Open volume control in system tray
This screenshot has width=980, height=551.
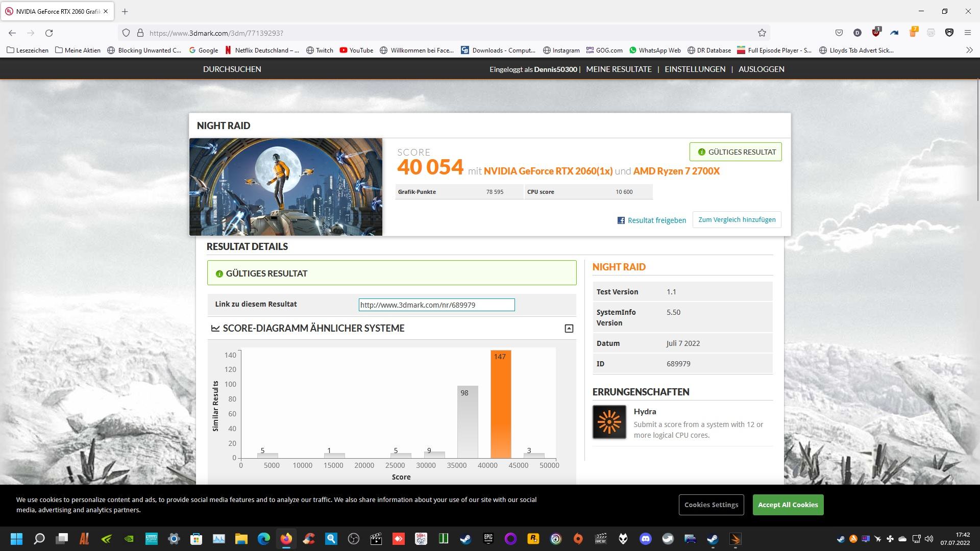[x=928, y=539]
